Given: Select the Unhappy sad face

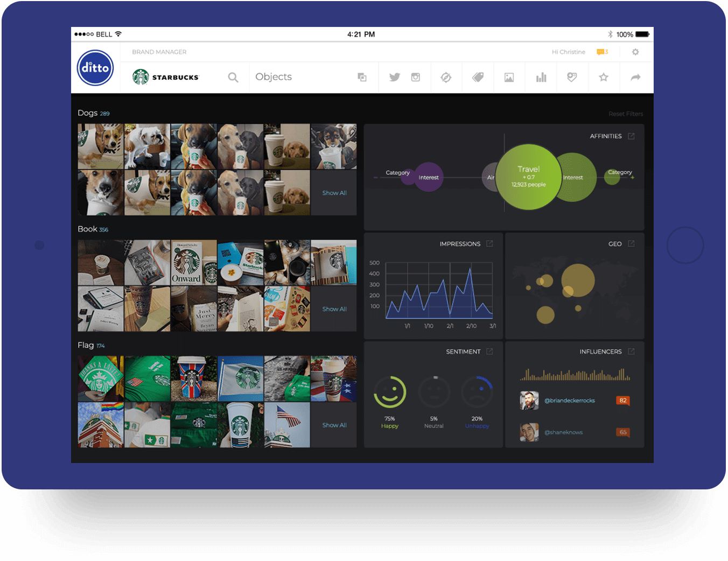Looking at the screenshot, I should click(x=477, y=392).
